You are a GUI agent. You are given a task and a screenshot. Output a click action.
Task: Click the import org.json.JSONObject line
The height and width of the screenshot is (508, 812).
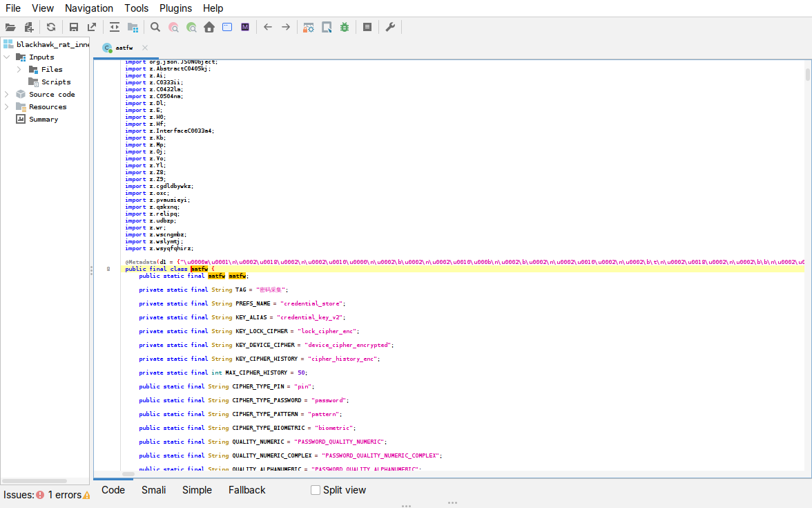click(171, 62)
